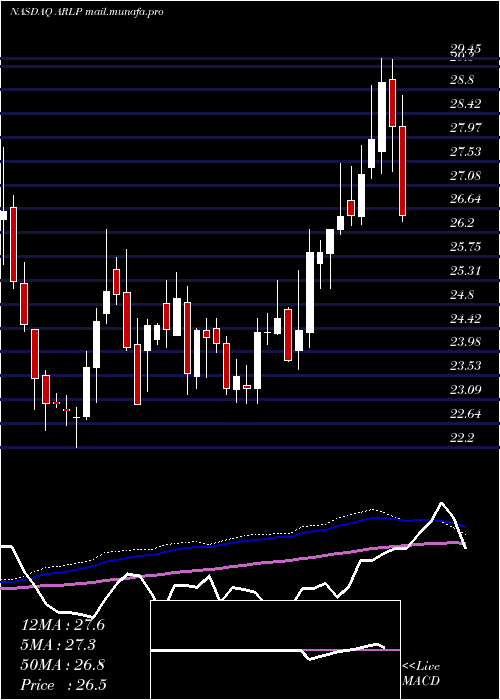Viewport: 500px width, 700px height.
Task: Click the 27.97 price level label
Action: 465,128
